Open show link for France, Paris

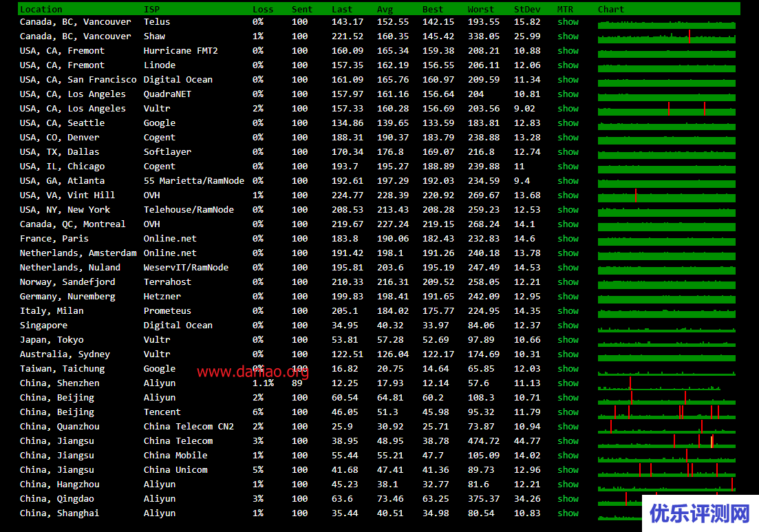568,239
